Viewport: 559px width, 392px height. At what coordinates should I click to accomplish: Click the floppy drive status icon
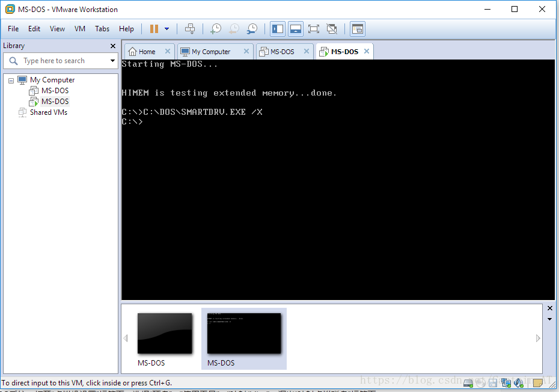pyautogui.click(x=493, y=384)
